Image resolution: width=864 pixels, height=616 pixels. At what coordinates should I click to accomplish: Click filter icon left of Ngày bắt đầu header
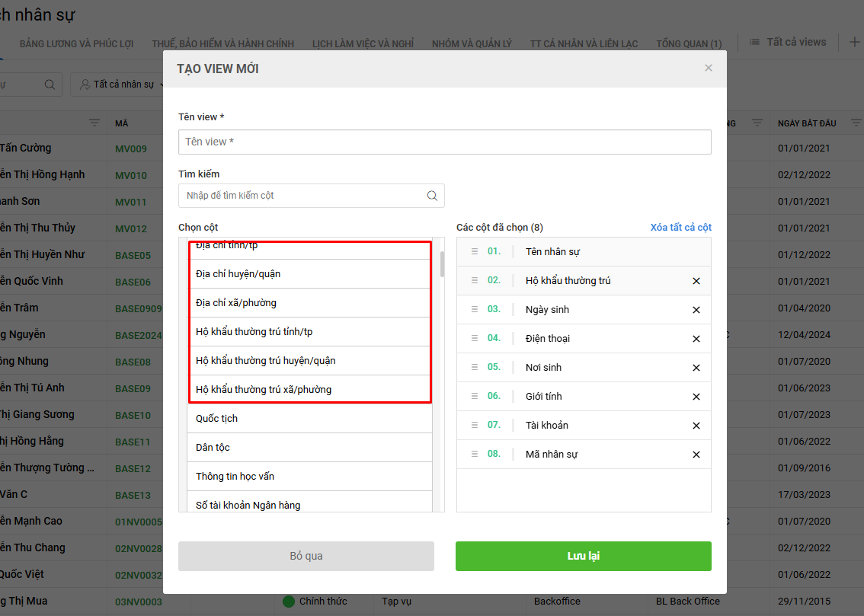757,123
